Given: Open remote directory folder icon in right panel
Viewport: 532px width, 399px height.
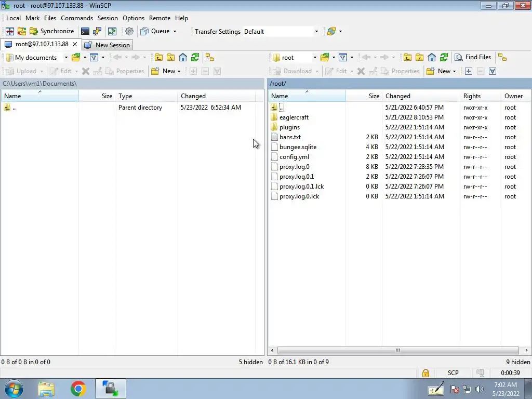Looking at the screenshot, I should point(325,57).
